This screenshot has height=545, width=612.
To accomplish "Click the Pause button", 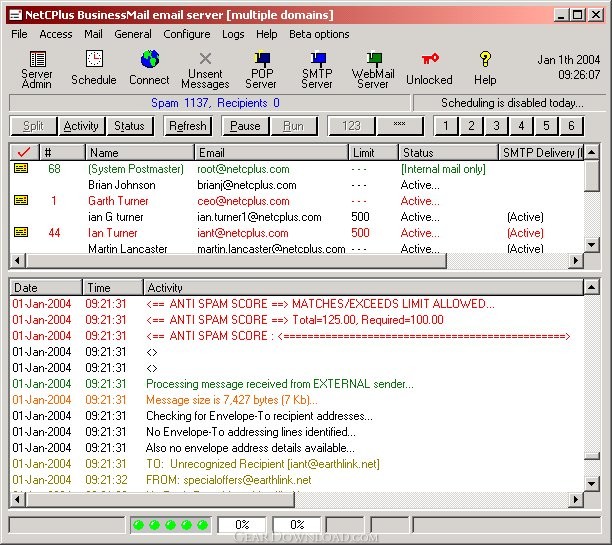I will tap(245, 126).
